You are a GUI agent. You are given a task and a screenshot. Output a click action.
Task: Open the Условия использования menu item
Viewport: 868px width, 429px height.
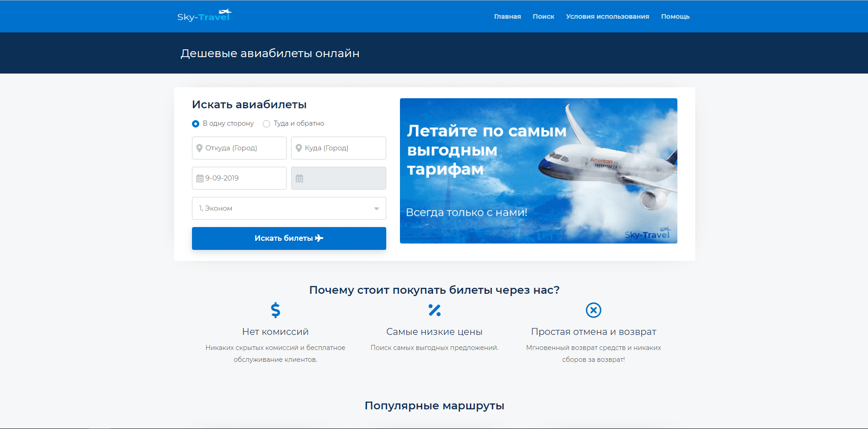(x=607, y=16)
